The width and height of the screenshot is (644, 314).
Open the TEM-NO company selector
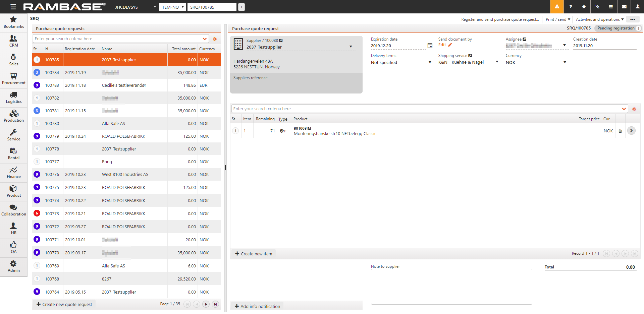[172, 7]
